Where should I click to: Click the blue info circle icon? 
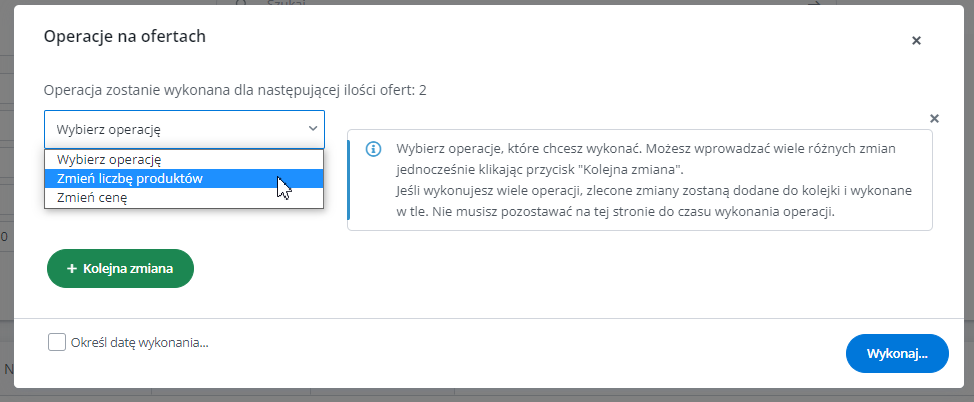[x=373, y=149]
